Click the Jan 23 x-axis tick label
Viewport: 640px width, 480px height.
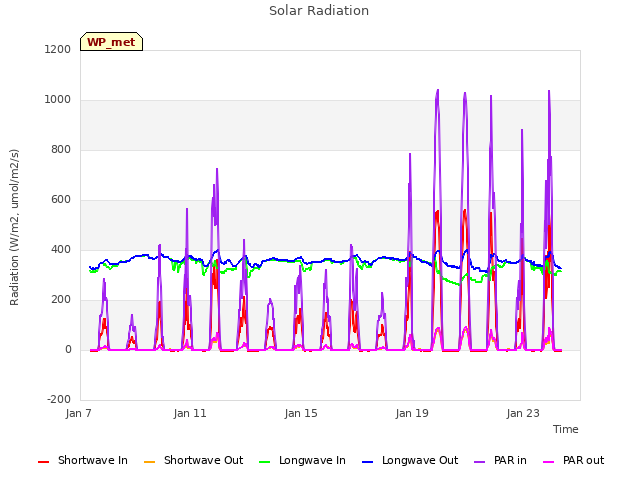[x=523, y=413]
